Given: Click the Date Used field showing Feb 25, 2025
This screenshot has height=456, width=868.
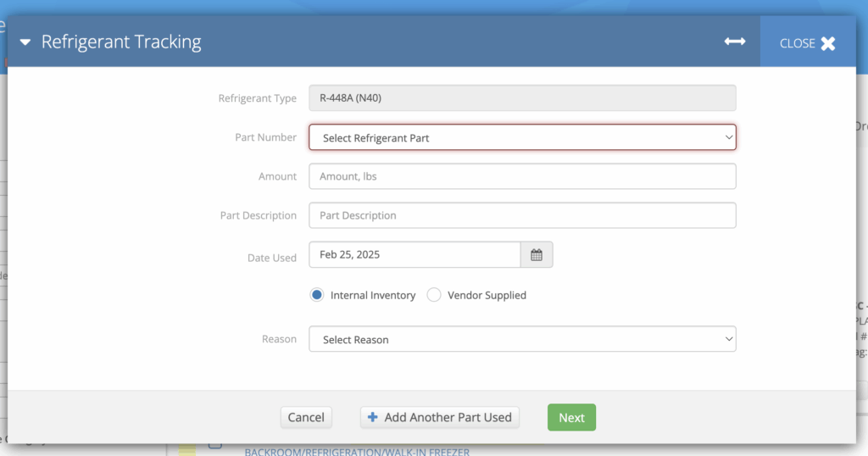Looking at the screenshot, I should pyautogui.click(x=415, y=255).
